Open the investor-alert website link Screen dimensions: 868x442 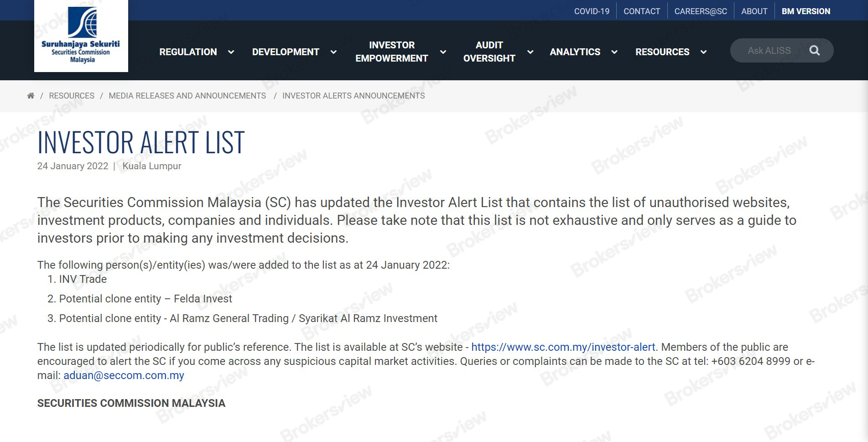pos(563,347)
